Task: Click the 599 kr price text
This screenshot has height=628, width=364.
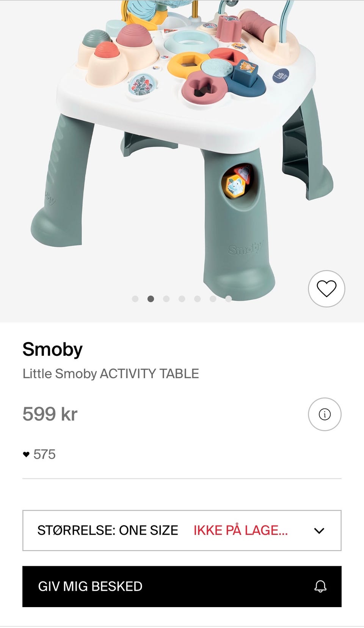Action: [50, 414]
